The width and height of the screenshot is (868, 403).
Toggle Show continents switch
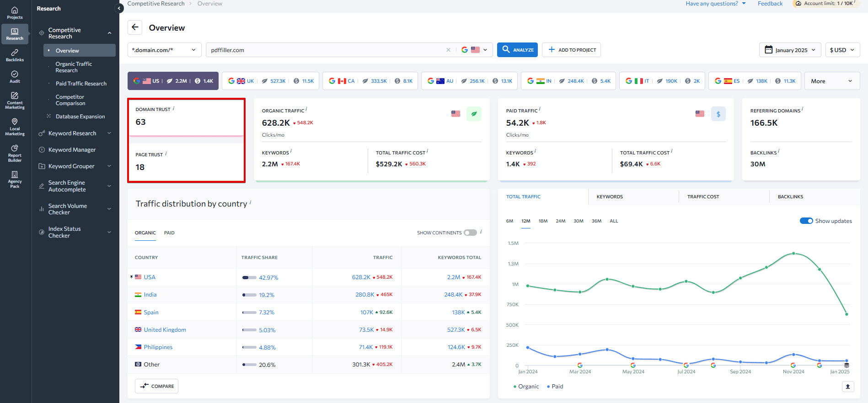click(470, 233)
